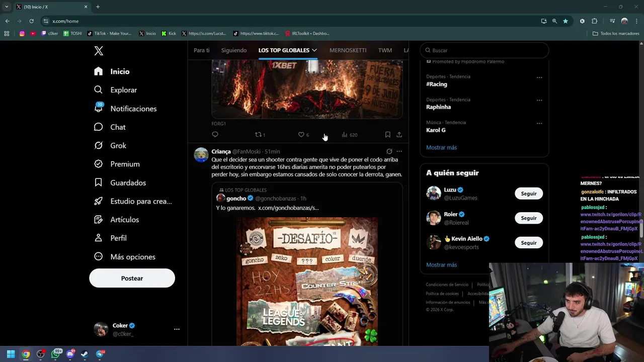
Task: Open more options on Criança post
Action: (x=399, y=151)
